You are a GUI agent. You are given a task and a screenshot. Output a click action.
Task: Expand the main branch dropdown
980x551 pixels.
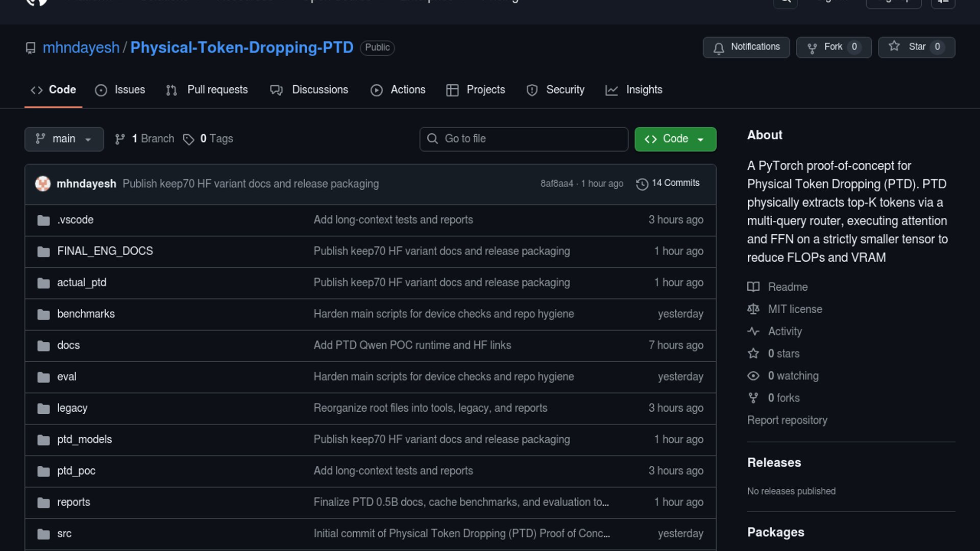point(64,139)
